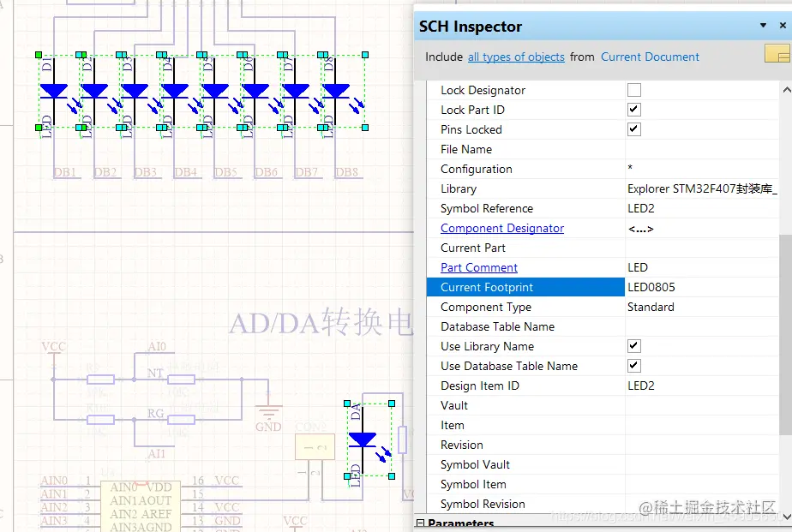This screenshot has height=532, width=792.
Task: Click the Revision property row
Action: (603, 445)
